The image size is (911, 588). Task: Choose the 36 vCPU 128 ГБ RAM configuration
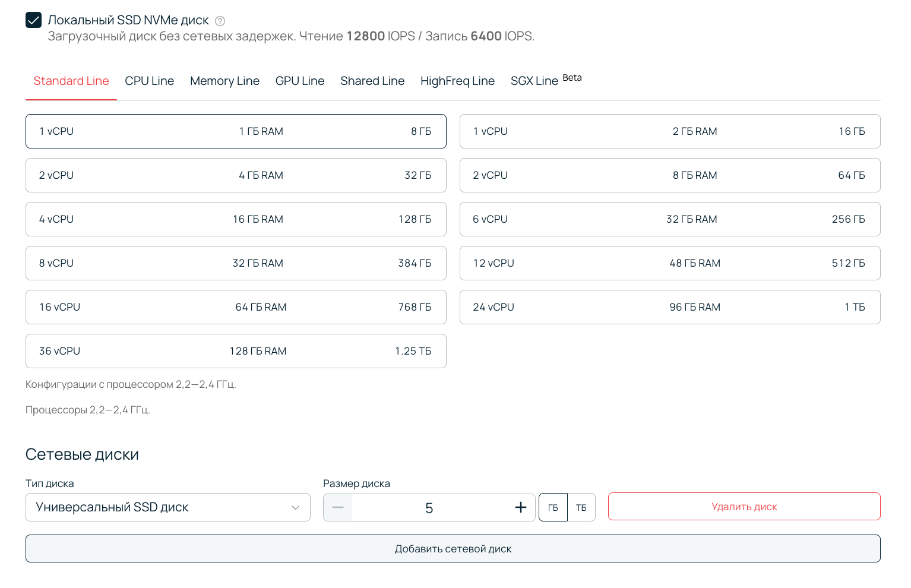[x=236, y=351]
